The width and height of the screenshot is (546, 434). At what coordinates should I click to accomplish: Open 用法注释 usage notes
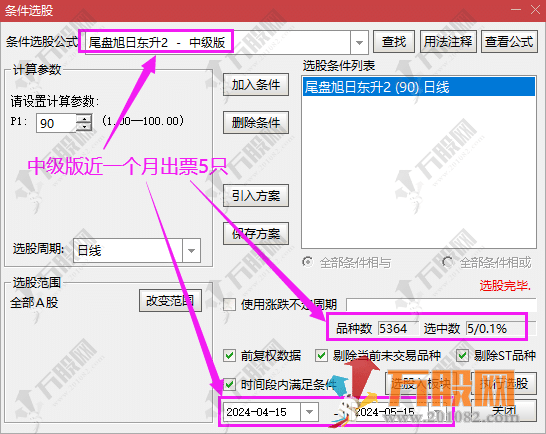448,42
